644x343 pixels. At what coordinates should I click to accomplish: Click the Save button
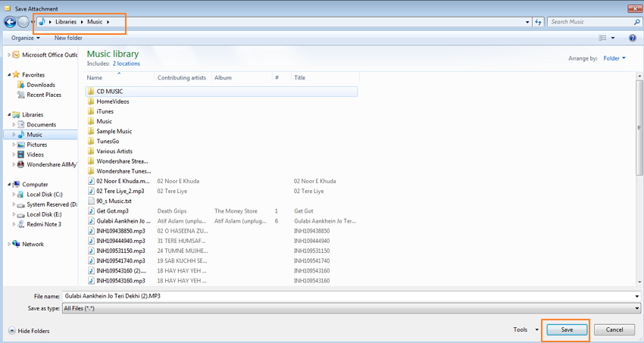pyautogui.click(x=567, y=329)
